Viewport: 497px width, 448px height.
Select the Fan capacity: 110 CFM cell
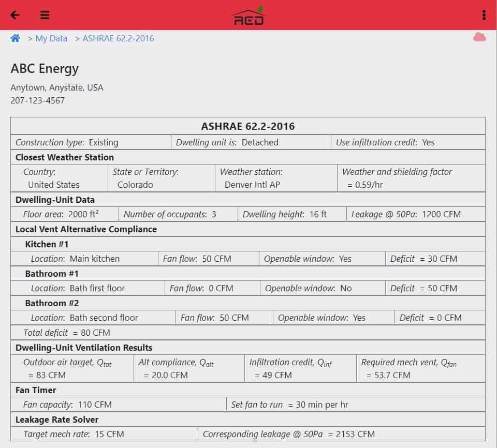pos(119,405)
